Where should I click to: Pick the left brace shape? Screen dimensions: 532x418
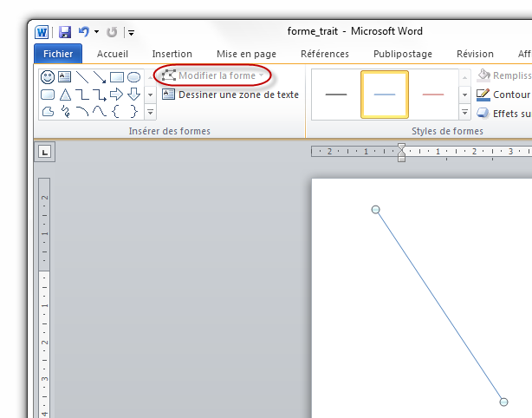click(117, 111)
